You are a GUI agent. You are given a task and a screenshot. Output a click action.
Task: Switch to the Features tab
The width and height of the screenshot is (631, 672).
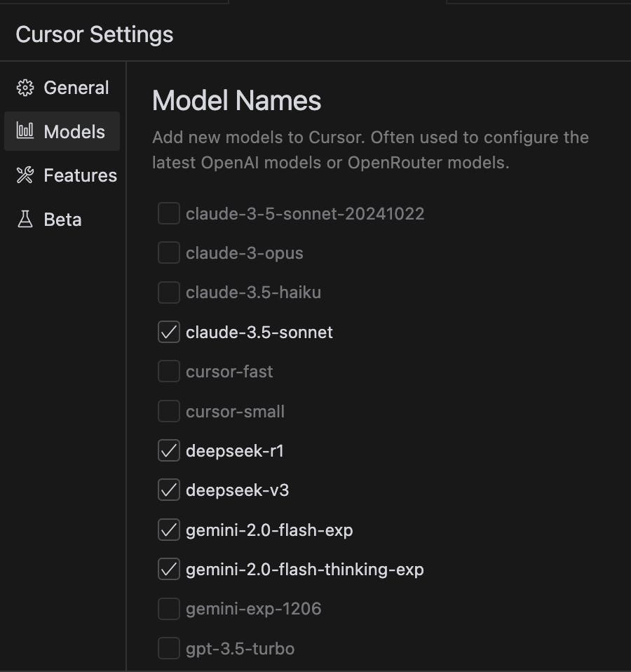pos(80,175)
